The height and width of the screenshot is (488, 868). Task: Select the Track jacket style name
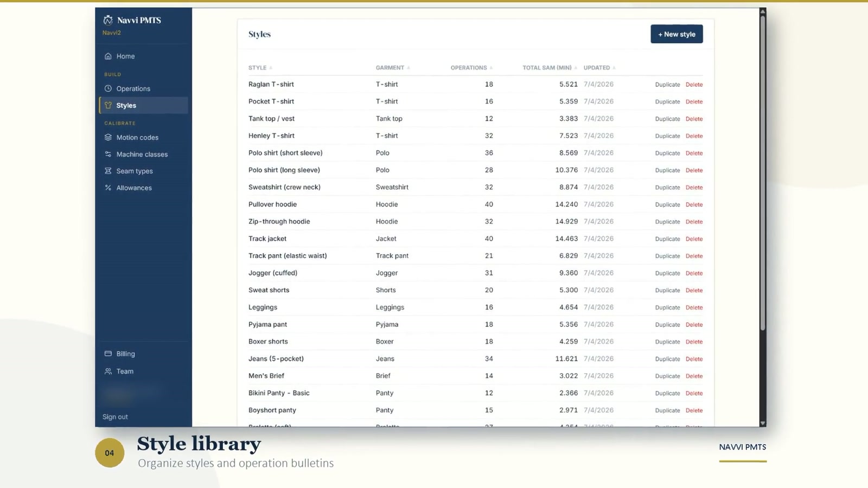tap(267, 239)
